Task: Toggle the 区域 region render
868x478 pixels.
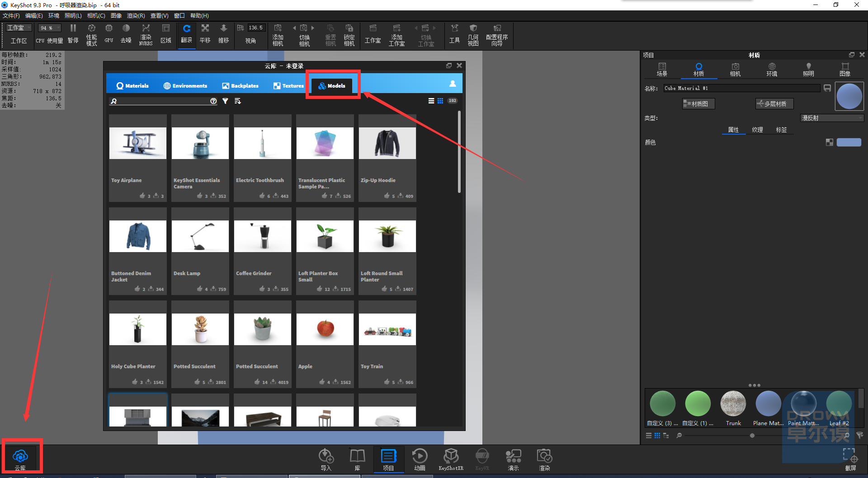Action: coord(166,34)
